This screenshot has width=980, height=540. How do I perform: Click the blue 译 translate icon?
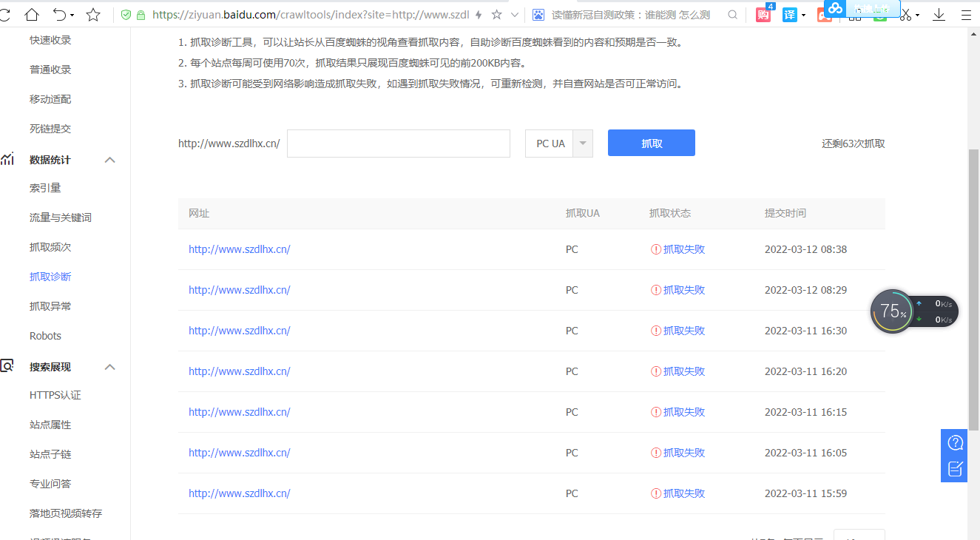tap(788, 14)
